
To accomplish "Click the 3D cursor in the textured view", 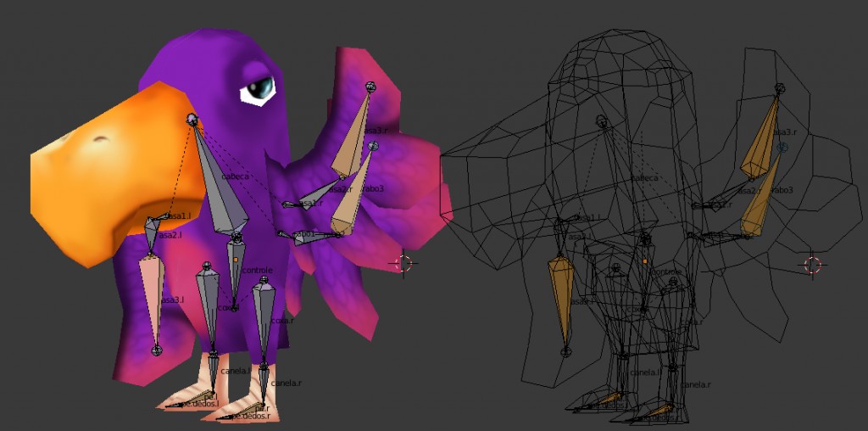I will pos(403,263).
